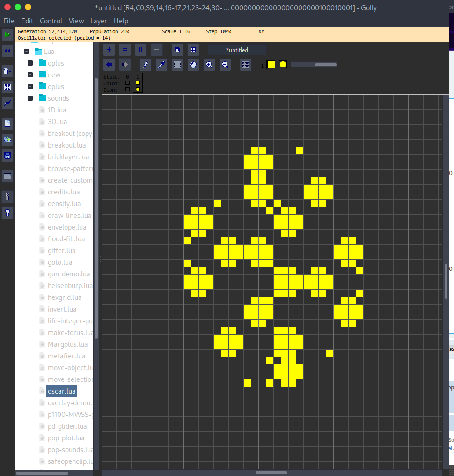Open a pattern file
Image resolution: width=454 pixels, height=476 pixels.
coord(7,140)
